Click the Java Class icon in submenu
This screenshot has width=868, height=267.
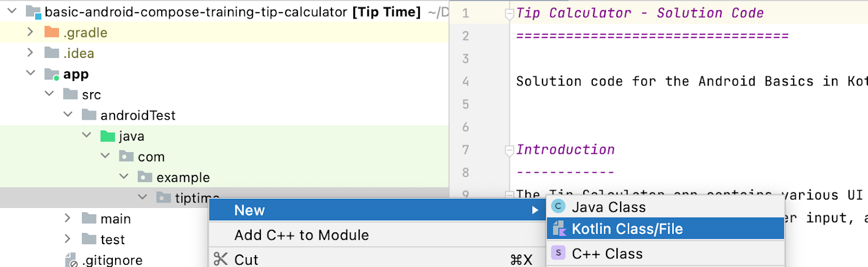tap(558, 207)
